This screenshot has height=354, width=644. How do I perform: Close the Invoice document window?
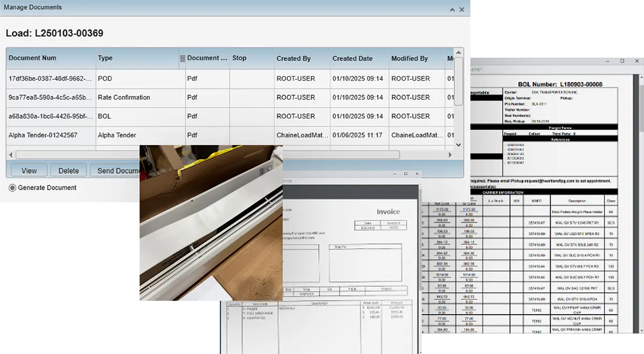point(416,174)
